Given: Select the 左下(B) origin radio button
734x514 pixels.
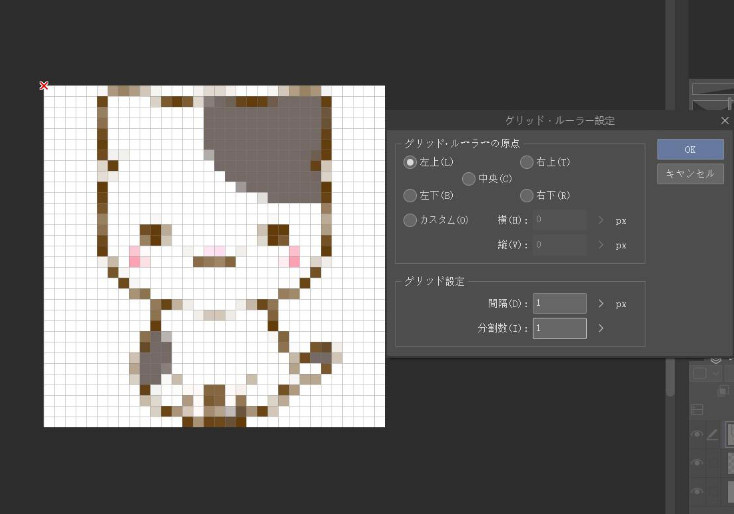Looking at the screenshot, I should click(x=410, y=195).
